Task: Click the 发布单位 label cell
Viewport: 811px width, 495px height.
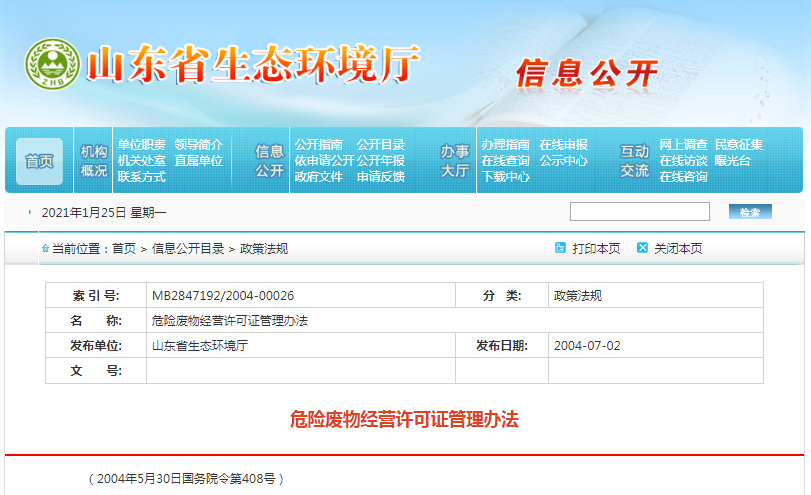Action: pos(96,346)
